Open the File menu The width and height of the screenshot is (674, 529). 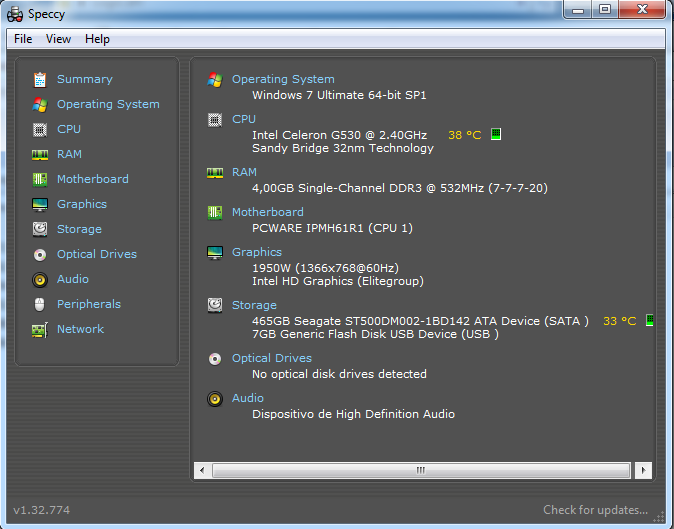(23, 39)
